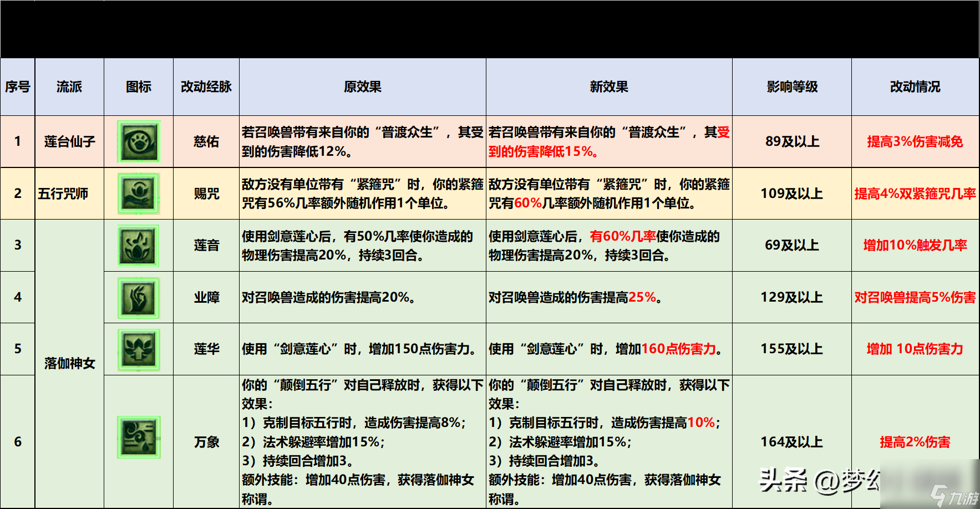Image resolution: width=980 pixels, height=509 pixels.
Task: Click row number 1 cell
Action: point(18,141)
